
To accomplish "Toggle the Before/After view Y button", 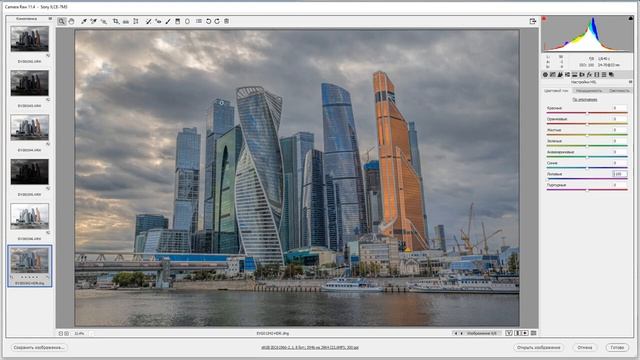I will click(509, 333).
